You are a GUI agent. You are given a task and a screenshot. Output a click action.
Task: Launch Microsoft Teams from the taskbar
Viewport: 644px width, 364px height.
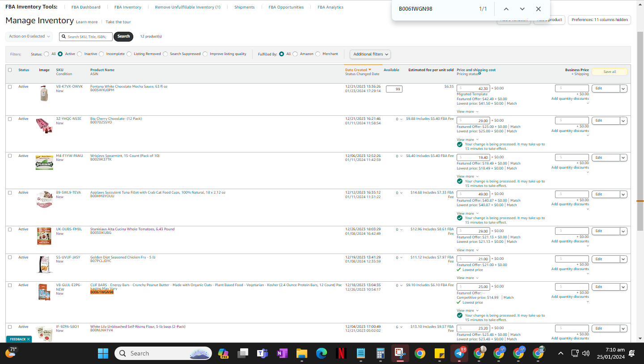[262, 353]
